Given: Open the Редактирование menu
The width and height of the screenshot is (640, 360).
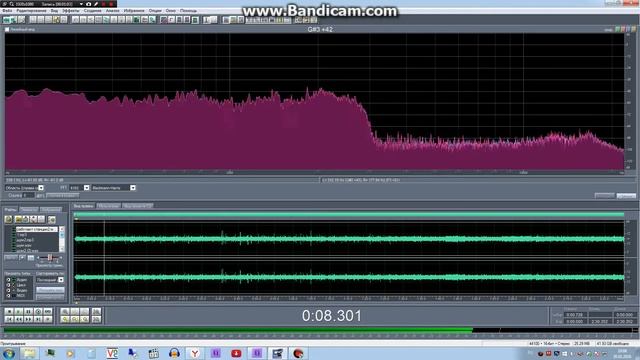Looking at the screenshot, I should coord(31,11).
